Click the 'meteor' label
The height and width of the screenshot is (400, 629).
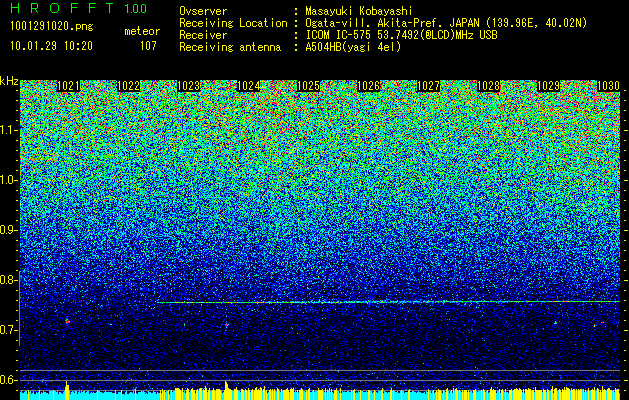pos(142,31)
